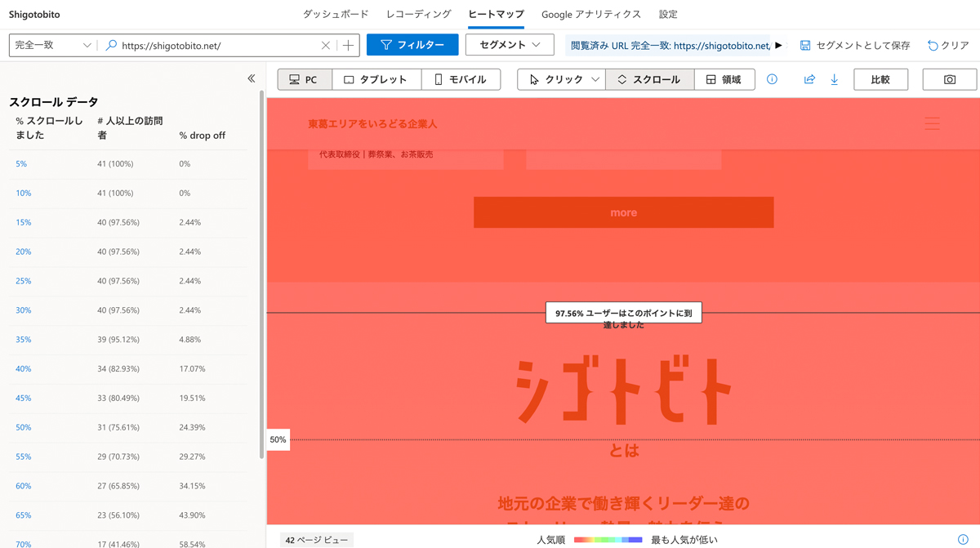Collapse the スクロール データ side panel
Viewport: 980px width, 548px height.
[x=251, y=78]
